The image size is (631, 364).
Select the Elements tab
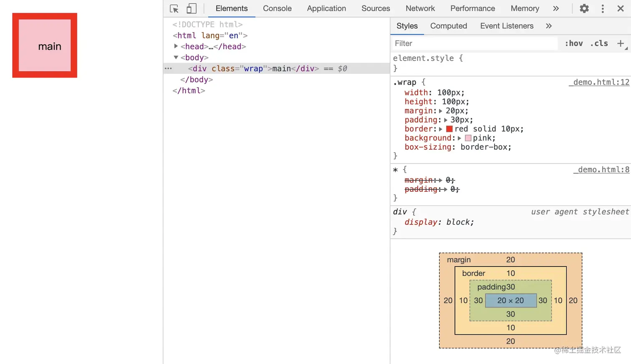click(x=232, y=8)
